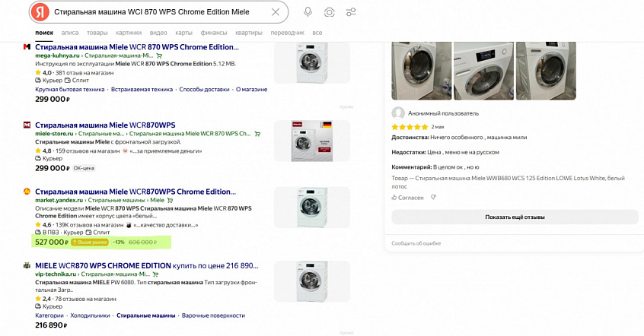This screenshot has width=644, height=336.
Task: Click anonymous user avatar icon
Action: [x=398, y=113]
